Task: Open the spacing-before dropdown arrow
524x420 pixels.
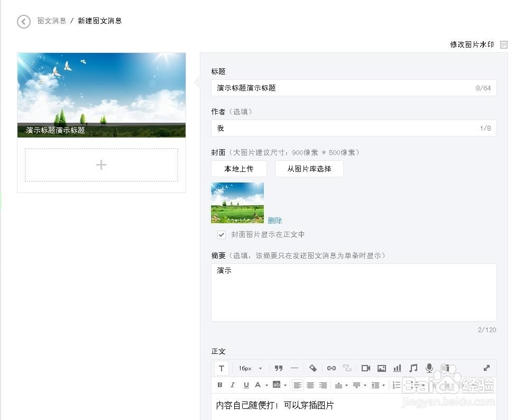Action: [x=346, y=385]
